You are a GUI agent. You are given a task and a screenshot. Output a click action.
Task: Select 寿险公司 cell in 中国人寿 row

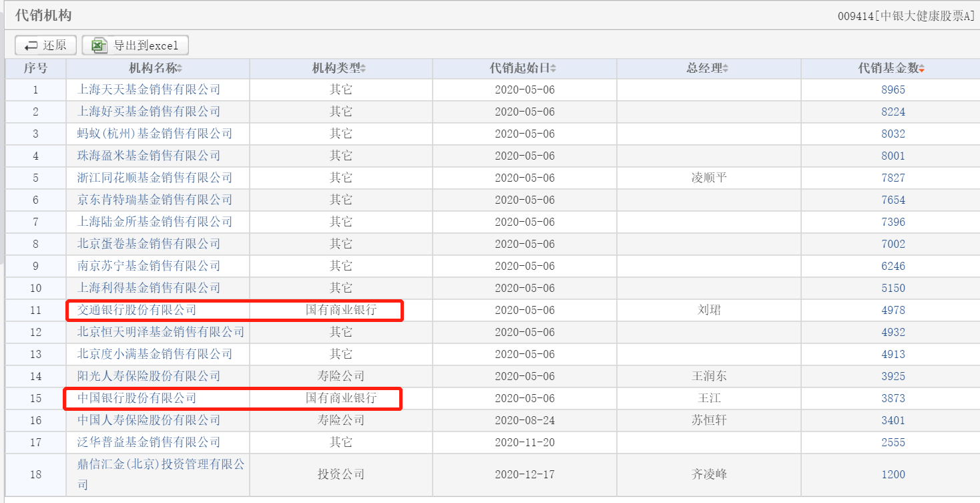pyautogui.click(x=341, y=420)
